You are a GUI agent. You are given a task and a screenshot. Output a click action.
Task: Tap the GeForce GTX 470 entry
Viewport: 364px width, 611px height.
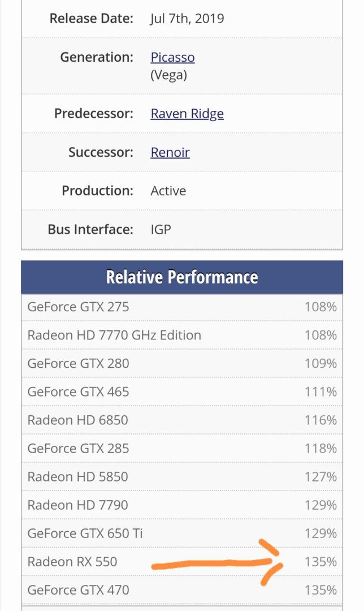point(78,590)
